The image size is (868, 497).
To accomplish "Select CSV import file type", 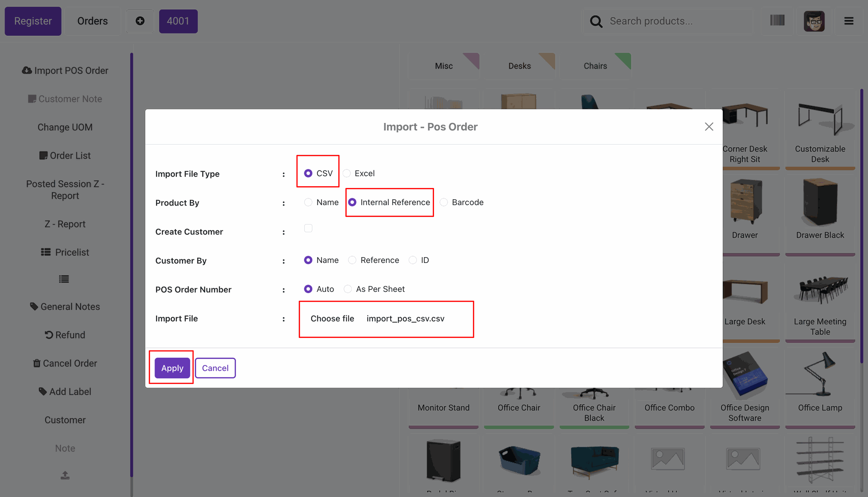I will point(308,173).
